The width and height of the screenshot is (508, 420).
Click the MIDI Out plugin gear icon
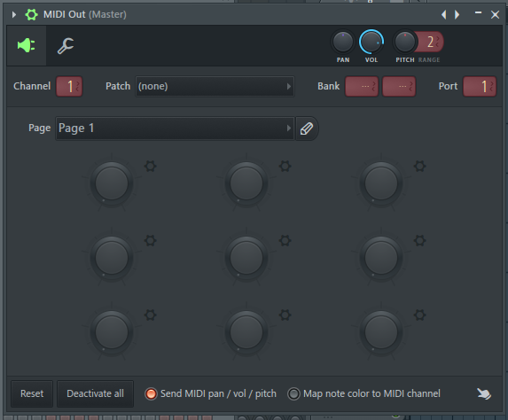tap(31, 14)
